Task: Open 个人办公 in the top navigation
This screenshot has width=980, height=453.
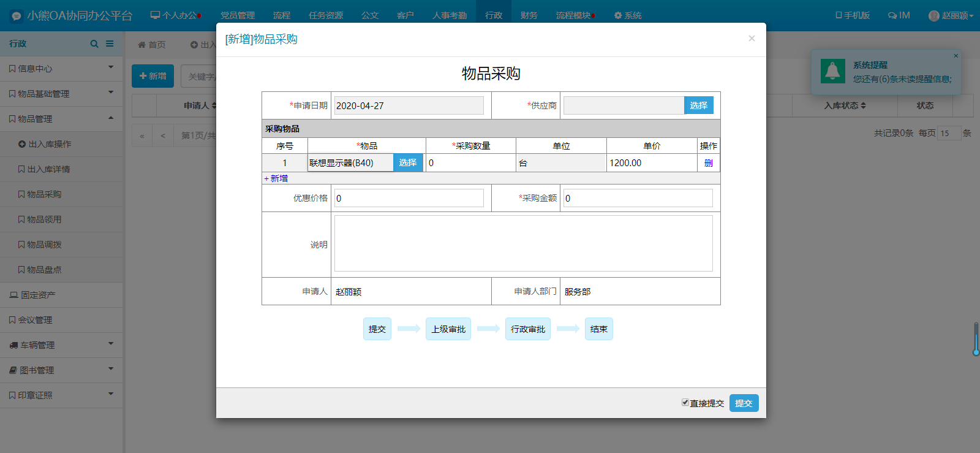Action: click(176, 15)
